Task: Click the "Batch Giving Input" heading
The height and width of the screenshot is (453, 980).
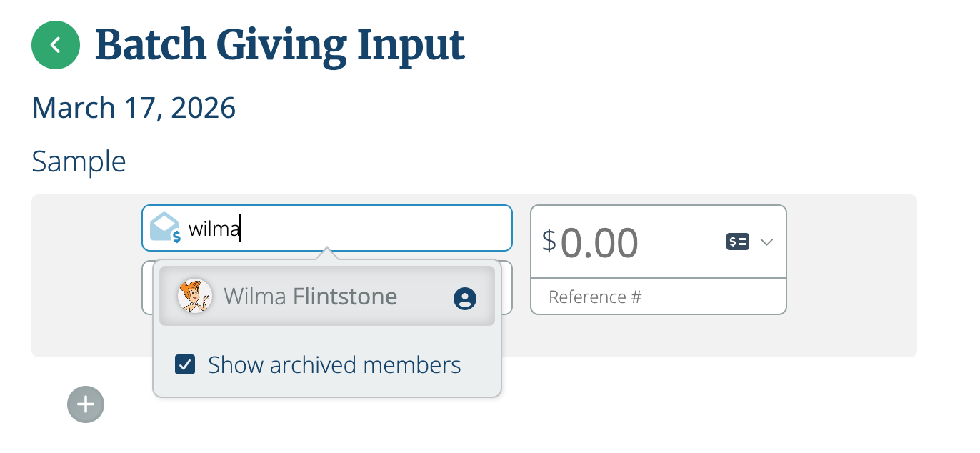Action: [x=279, y=44]
